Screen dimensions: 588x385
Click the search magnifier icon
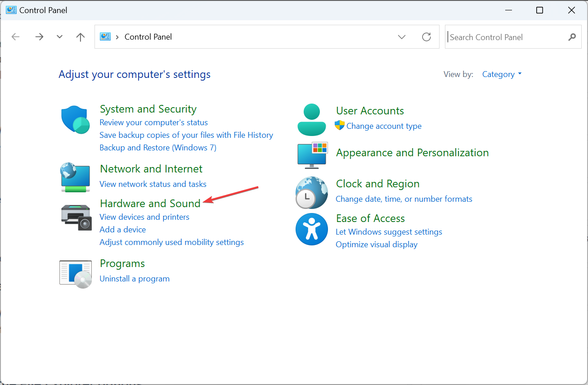point(572,37)
